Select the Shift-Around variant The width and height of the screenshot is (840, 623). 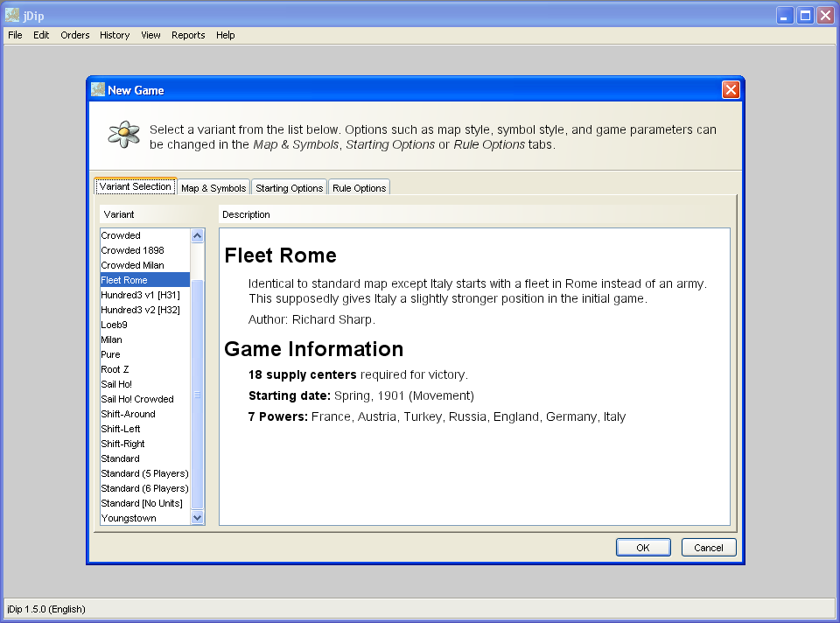144,414
